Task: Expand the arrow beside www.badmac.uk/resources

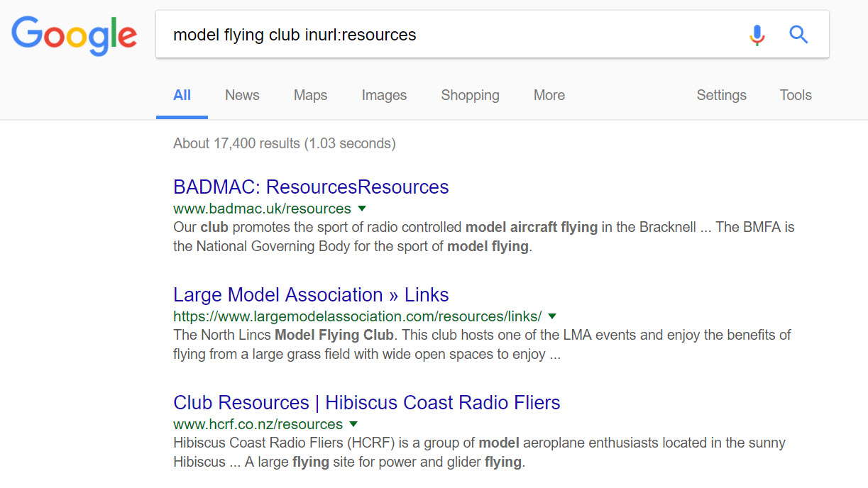Action: 362,209
